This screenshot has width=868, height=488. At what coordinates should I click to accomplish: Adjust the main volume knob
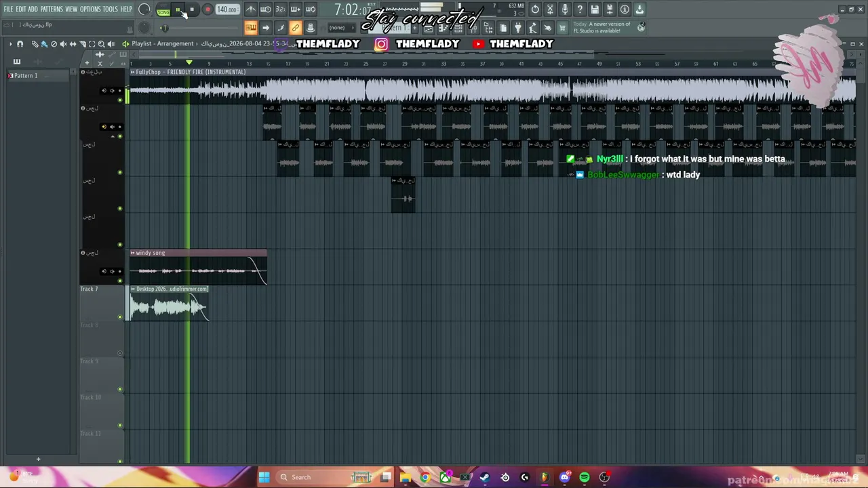[144, 9]
